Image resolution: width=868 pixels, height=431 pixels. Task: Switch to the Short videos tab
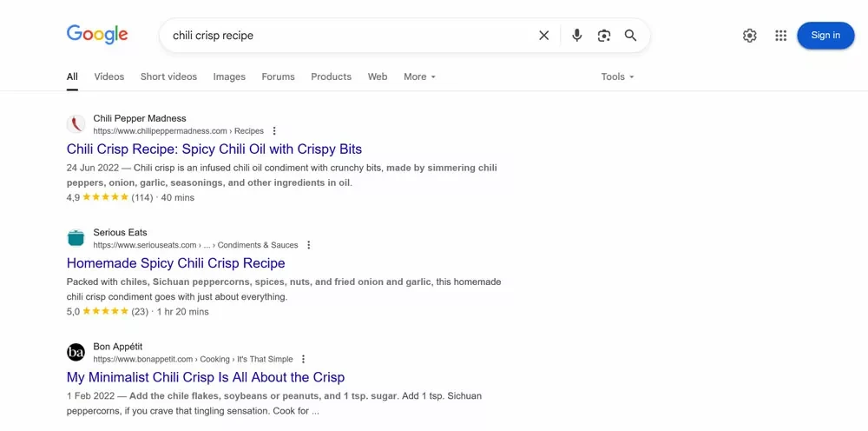(168, 76)
